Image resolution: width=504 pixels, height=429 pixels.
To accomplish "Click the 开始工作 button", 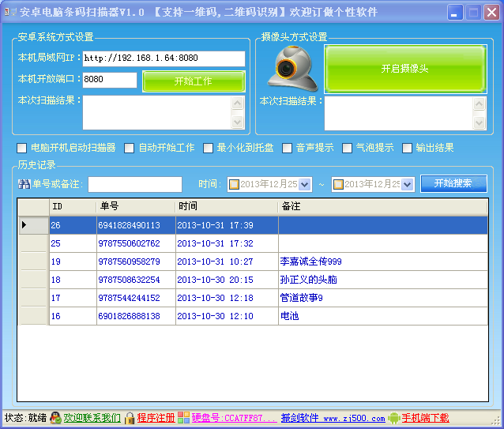I will (194, 81).
